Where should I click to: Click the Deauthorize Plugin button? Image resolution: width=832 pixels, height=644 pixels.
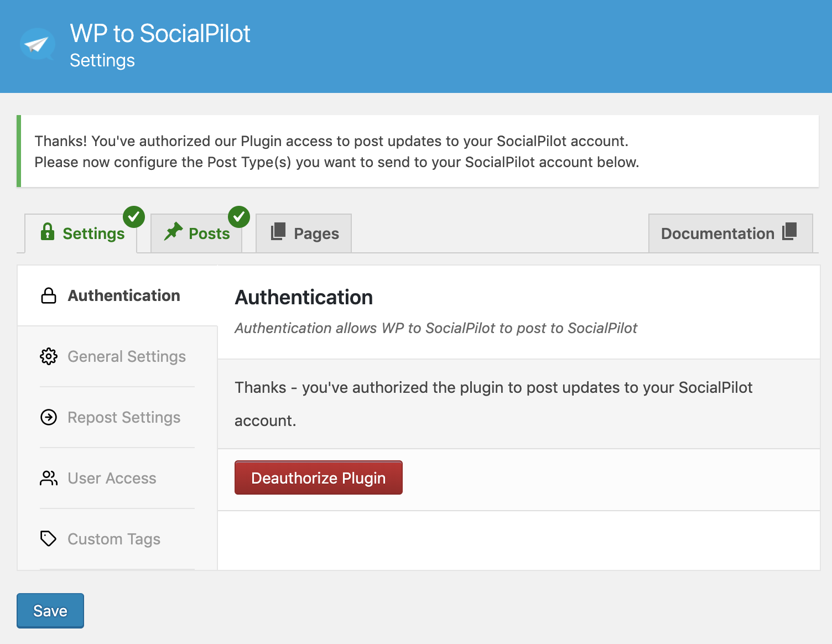319,477
